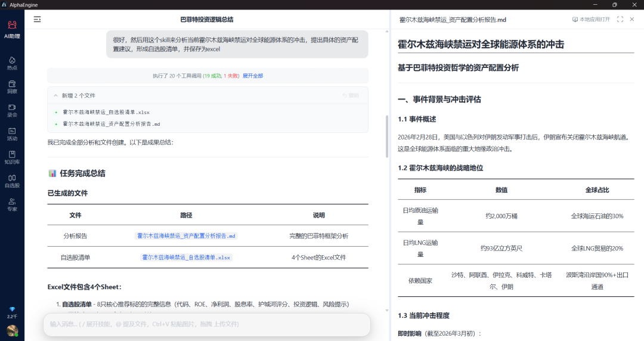Click the 撤销 undo button

point(351,95)
